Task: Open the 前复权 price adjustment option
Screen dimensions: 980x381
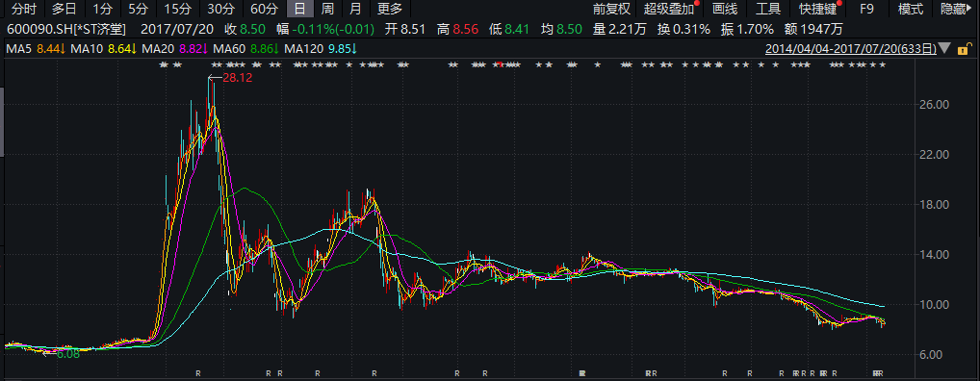Action: tap(612, 9)
